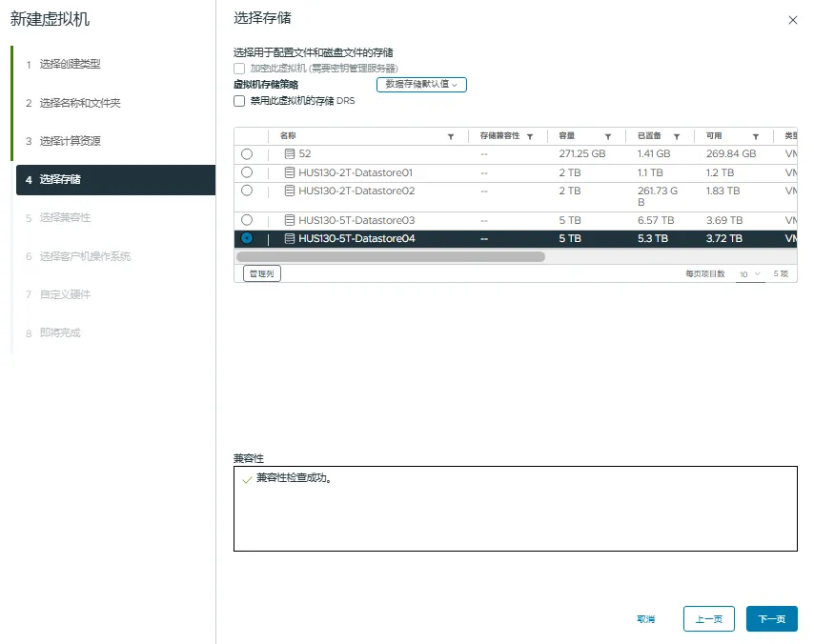Click the selected HUS130-5T-Datastore04 radio button
This screenshot has height=644, width=814.
tap(247, 237)
